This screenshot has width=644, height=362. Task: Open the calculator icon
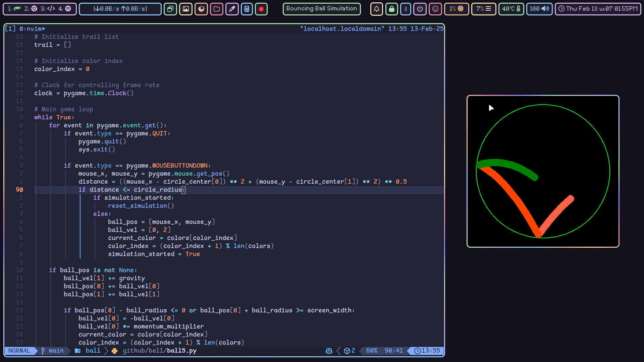[247, 9]
